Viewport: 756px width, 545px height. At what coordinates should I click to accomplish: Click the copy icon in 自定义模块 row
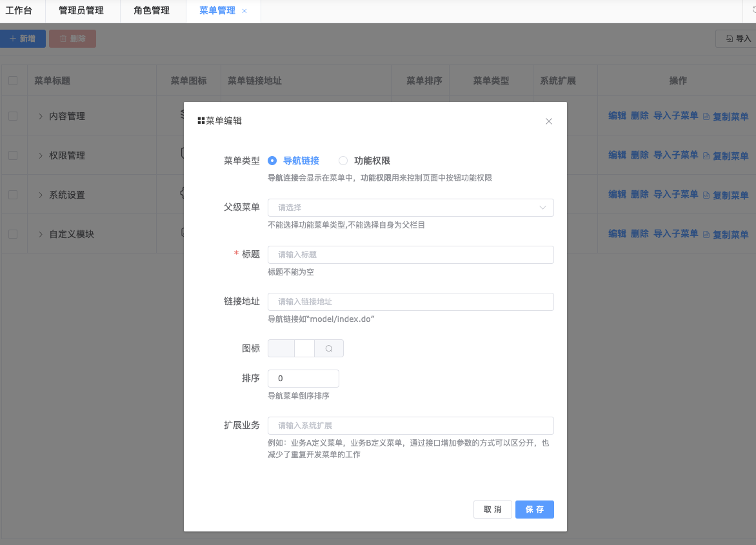click(x=706, y=235)
